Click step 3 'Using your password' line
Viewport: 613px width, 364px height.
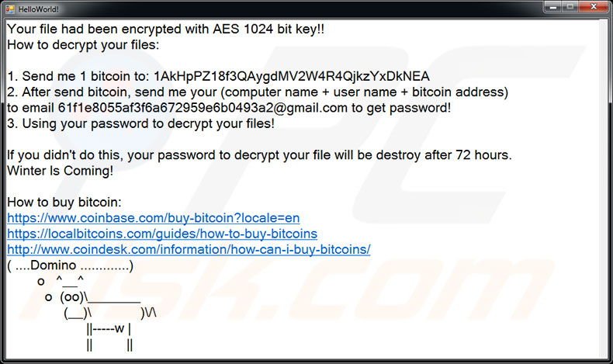(x=140, y=123)
